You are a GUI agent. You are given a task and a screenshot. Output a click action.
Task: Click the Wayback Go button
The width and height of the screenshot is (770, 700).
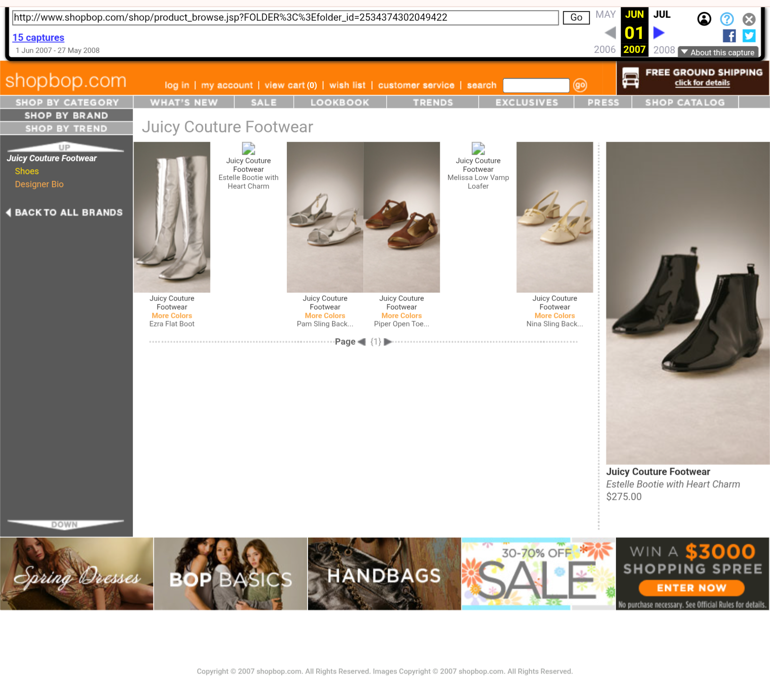(x=576, y=18)
